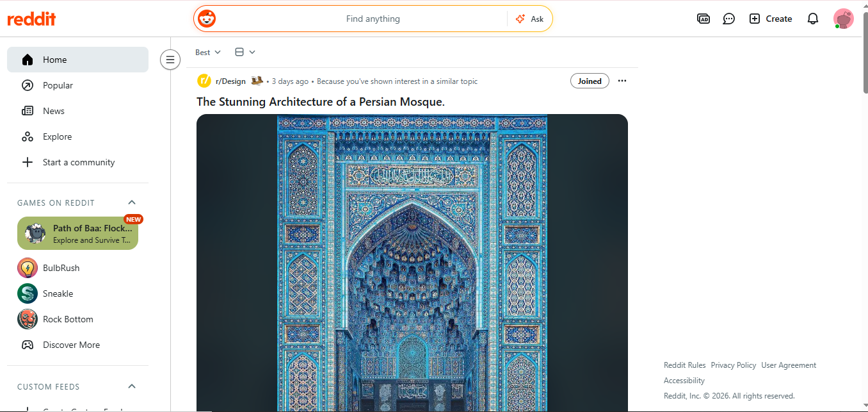Collapse the Custom Feeds section
This screenshot has width=868, height=412.
tap(132, 386)
